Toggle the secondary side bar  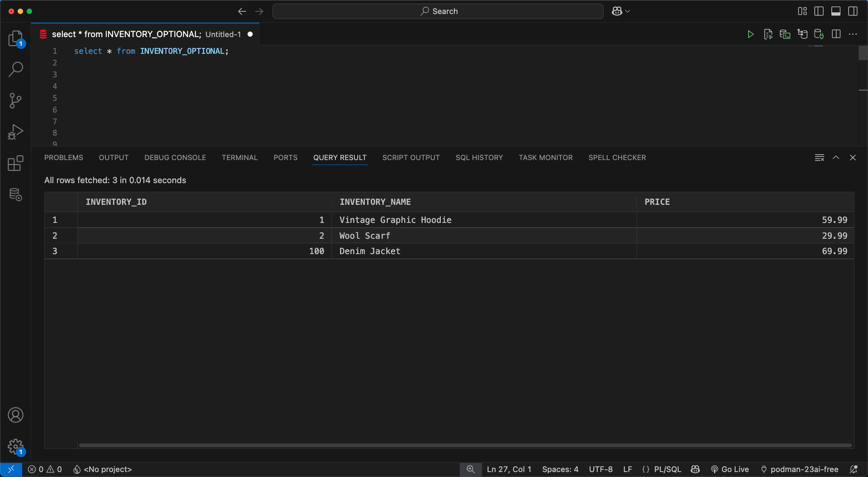pyautogui.click(x=853, y=11)
